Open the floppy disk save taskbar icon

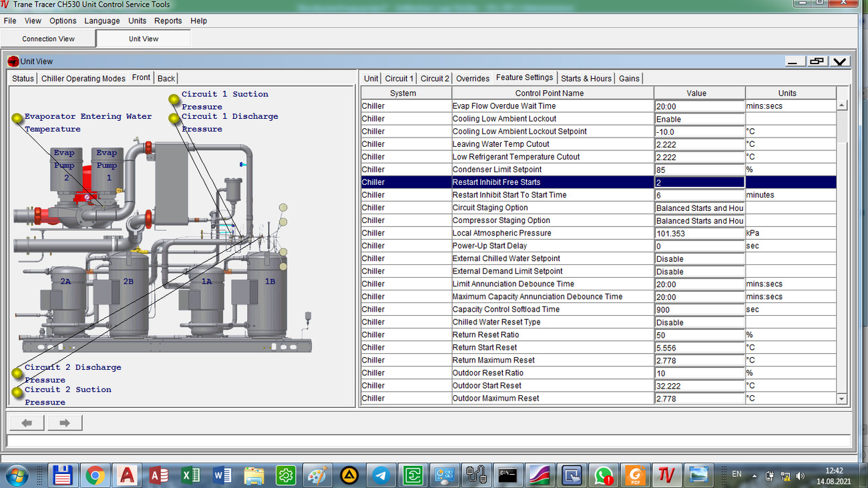click(x=63, y=475)
